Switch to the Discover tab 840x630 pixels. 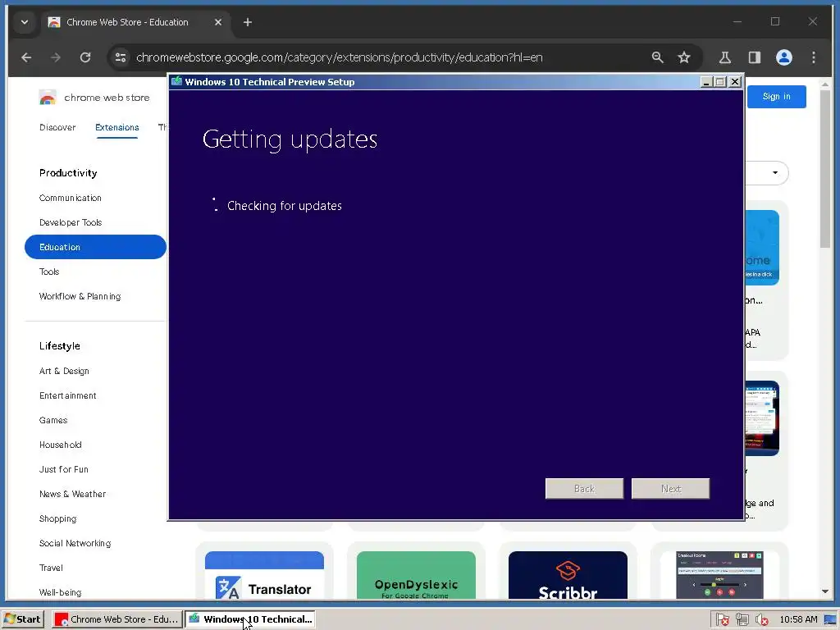pos(57,127)
